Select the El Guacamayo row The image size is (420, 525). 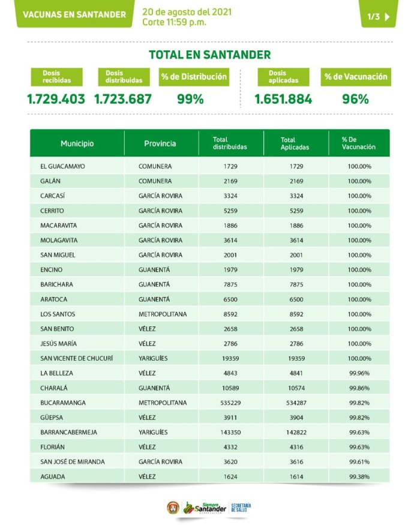209,166
